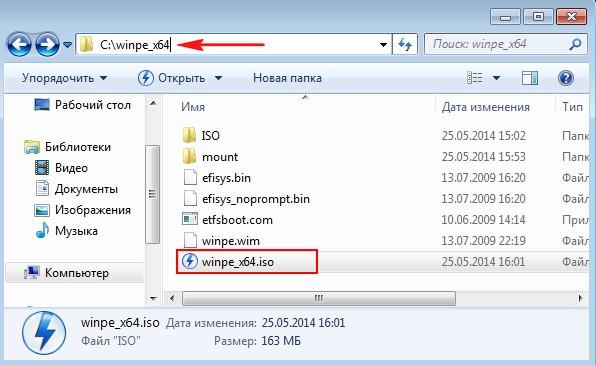Change view with the view icon
Screen dimensions: 596x365
[475, 78]
